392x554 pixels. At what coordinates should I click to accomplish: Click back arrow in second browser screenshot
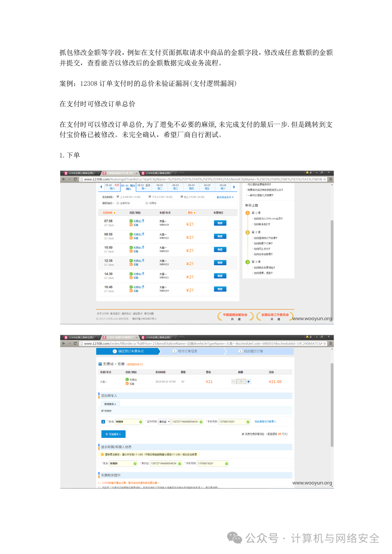click(x=64, y=344)
